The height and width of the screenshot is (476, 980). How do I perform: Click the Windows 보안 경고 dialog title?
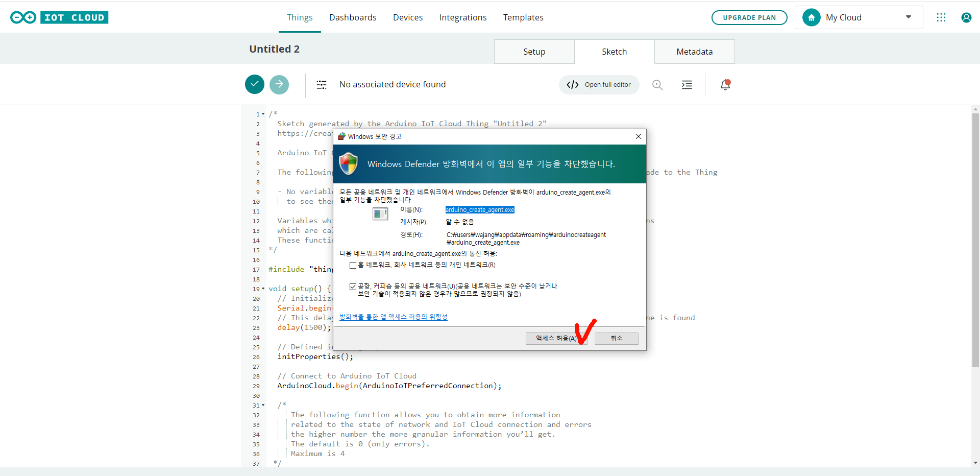coord(375,136)
